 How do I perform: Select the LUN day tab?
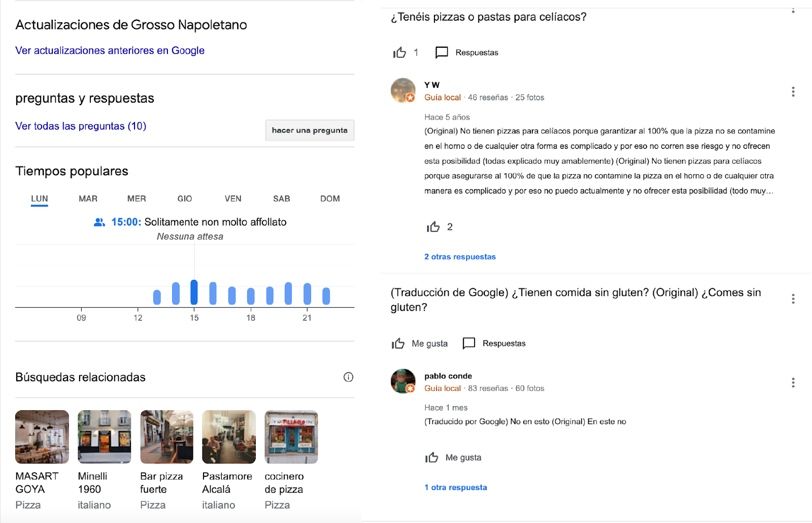coord(40,199)
